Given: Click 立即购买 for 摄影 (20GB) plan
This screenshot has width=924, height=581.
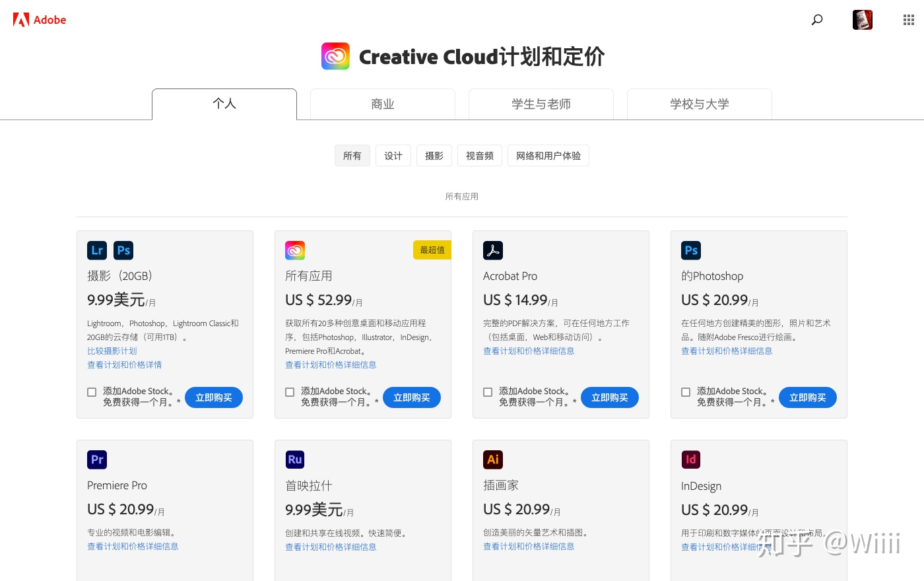Looking at the screenshot, I should pyautogui.click(x=214, y=397).
